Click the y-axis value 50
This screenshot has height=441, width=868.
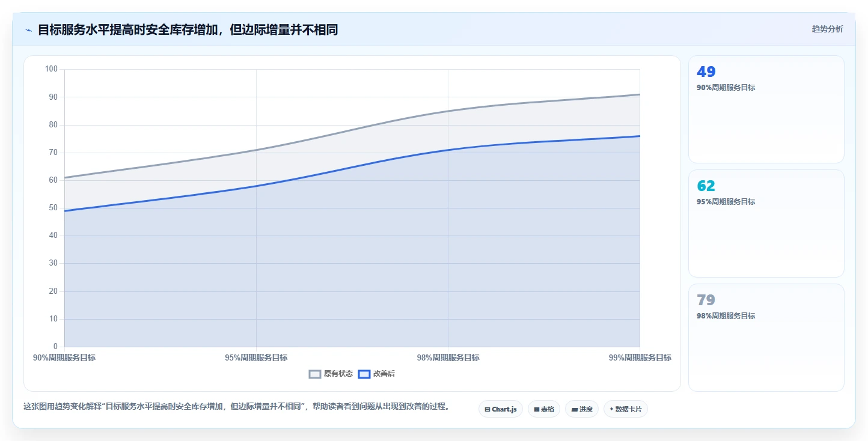[53, 208]
